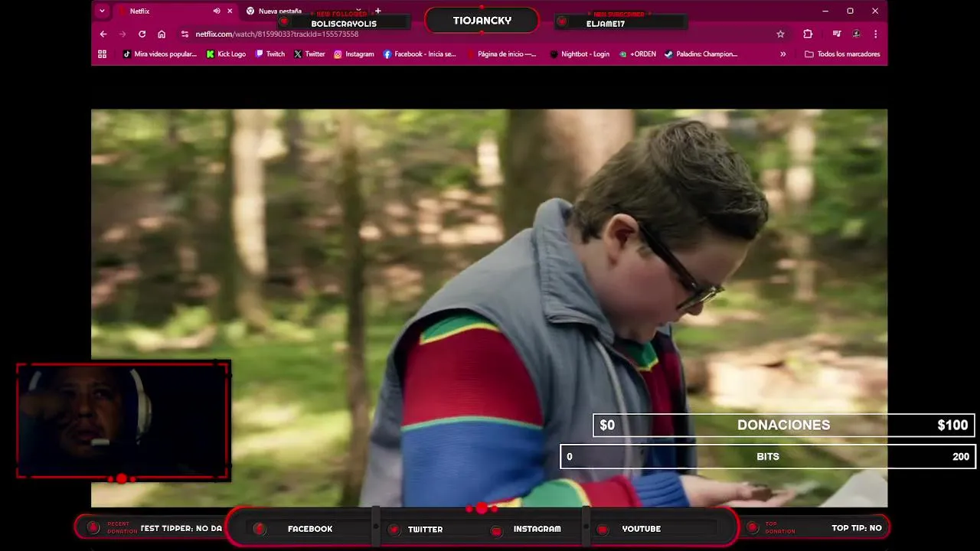The image size is (980, 551).
Task: Click the webcam overlay thumbnail
Action: click(123, 422)
